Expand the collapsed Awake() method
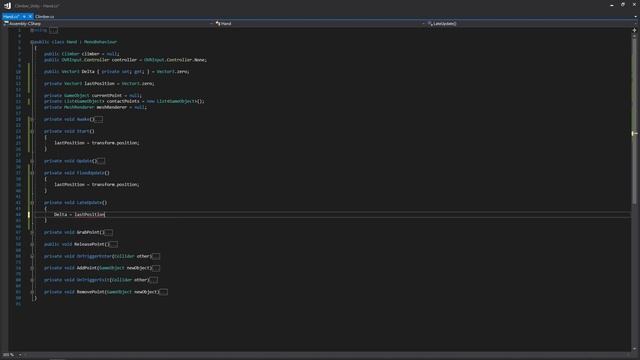 click(x=32, y=119)
